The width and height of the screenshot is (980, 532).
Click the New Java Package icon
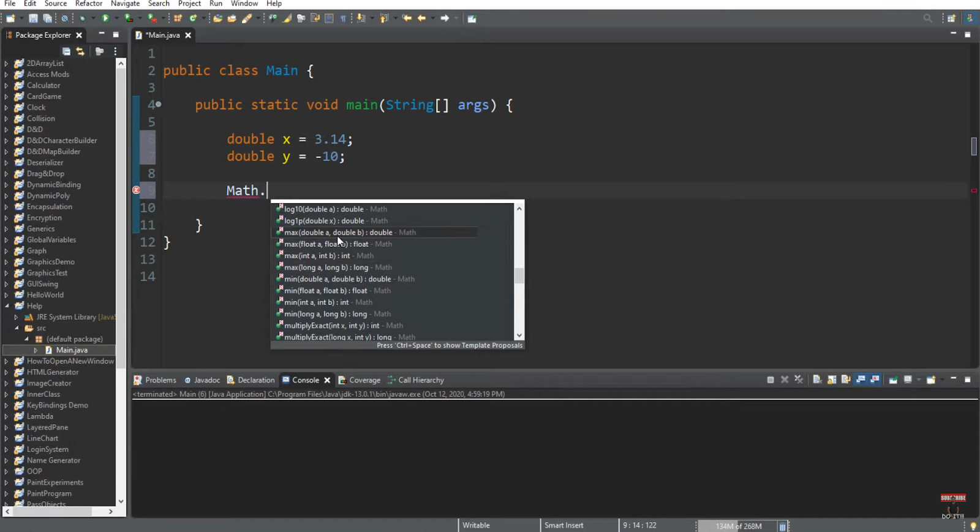[178, 18]
